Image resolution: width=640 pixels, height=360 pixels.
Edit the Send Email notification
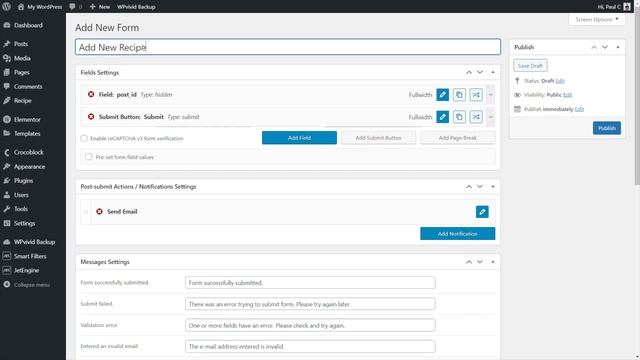tap(482, 212)
